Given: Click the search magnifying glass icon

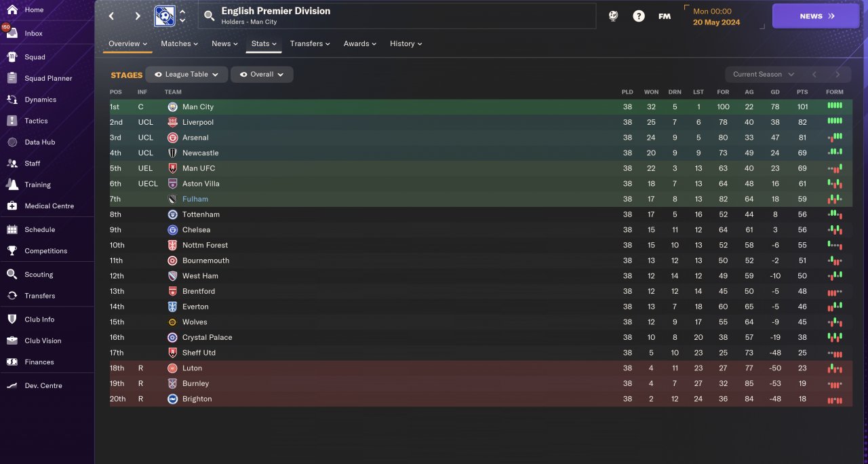Looking at the screenshot, I should coord(209,16).
